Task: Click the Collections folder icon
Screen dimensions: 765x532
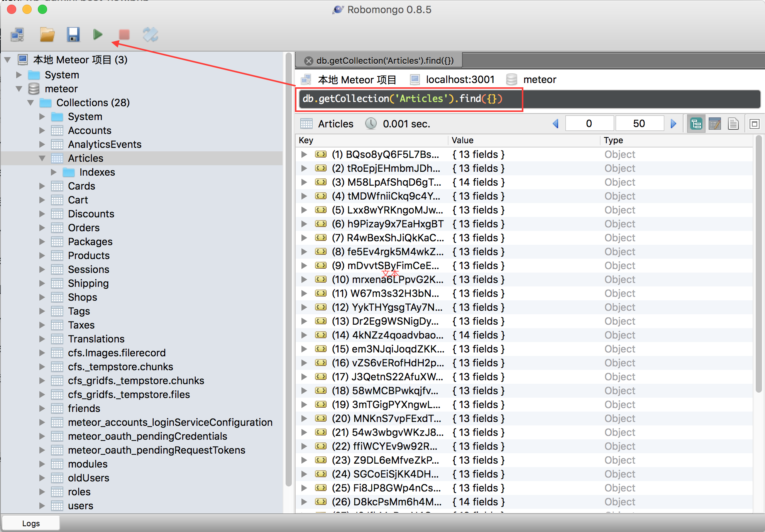Action: (46, 103)
